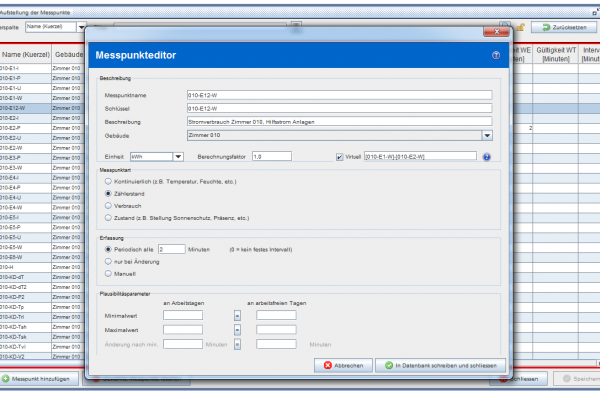Select Manuell acquisition option

click(x=108, y=272)
